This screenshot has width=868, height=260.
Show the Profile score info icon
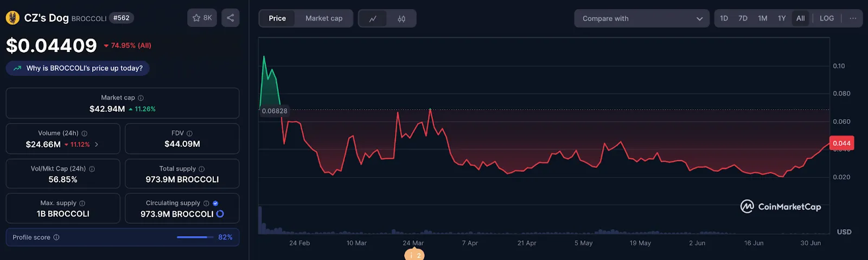[56, 237]
